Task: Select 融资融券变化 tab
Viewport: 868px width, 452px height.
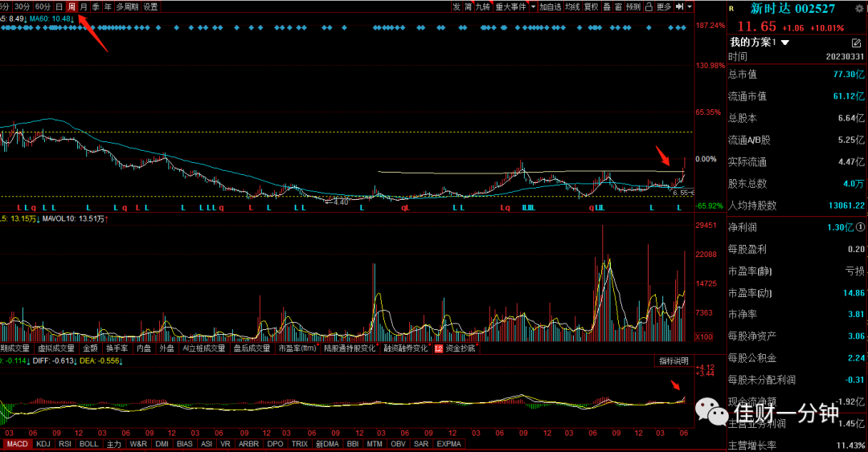Action: [406, 348]
